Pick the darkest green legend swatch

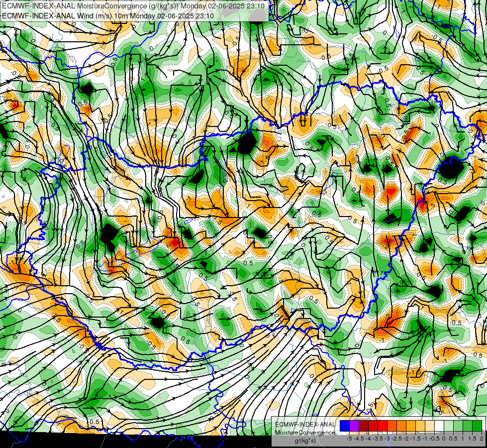click(x=477, y=426)
